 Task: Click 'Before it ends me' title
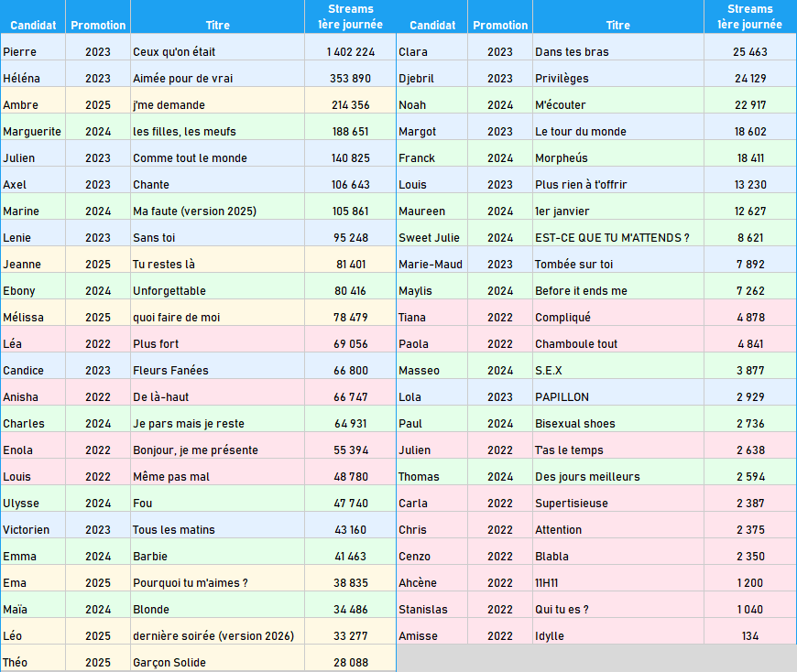coord(618,286)
